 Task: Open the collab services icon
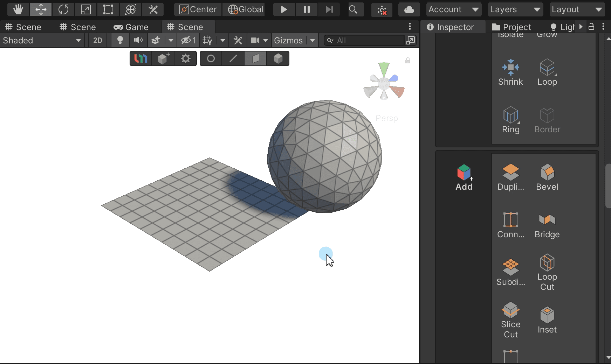[382, 9]
